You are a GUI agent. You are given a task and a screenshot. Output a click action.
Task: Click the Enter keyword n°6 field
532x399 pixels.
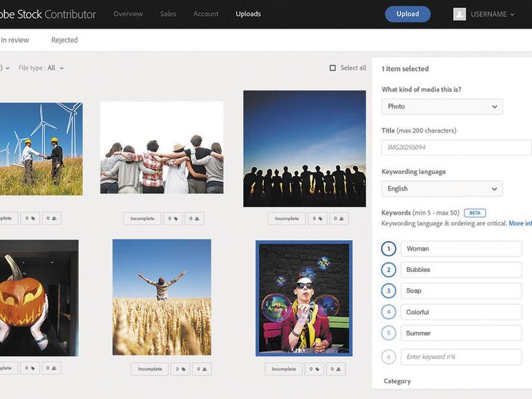point(461,357)
